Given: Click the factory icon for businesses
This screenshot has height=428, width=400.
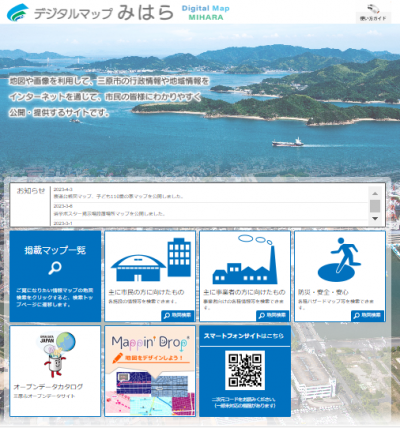Looking at the screenshot, I should coord(245,259).
